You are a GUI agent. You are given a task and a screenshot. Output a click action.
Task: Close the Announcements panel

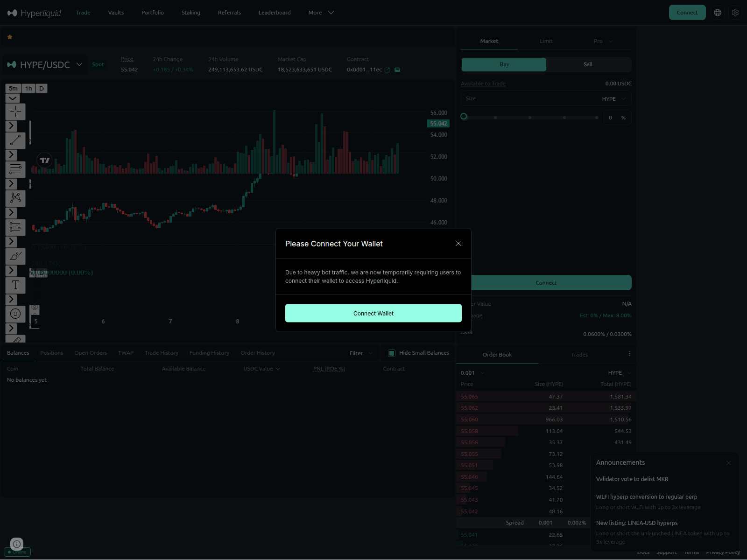click(729, 463)
